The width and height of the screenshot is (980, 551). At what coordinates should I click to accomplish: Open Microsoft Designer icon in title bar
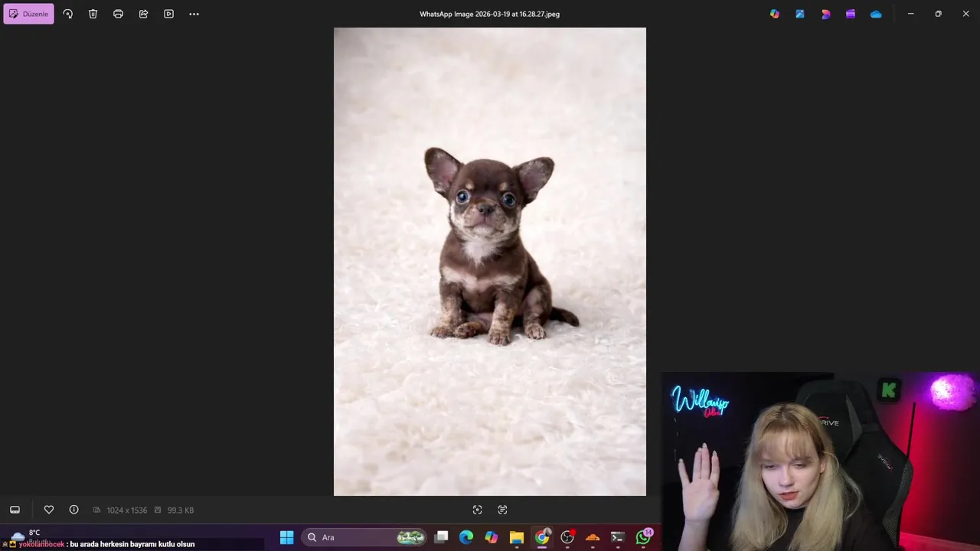tap(825, 14)
